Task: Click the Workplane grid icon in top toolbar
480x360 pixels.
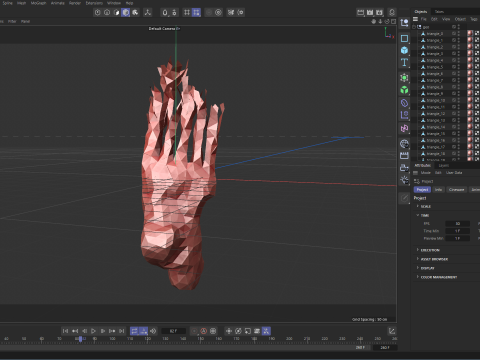Action: tap(187, 13)
